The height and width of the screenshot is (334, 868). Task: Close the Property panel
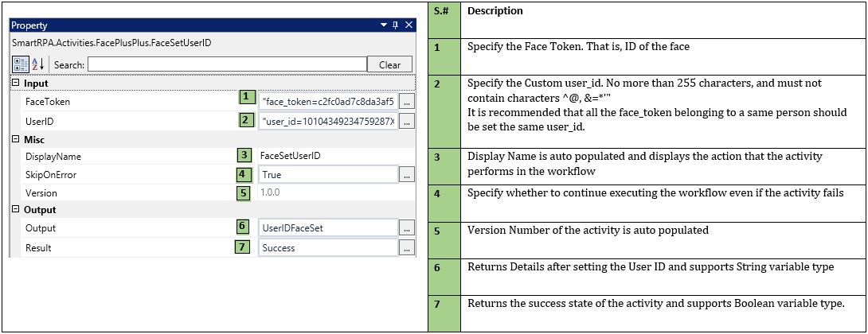[409, 25]
